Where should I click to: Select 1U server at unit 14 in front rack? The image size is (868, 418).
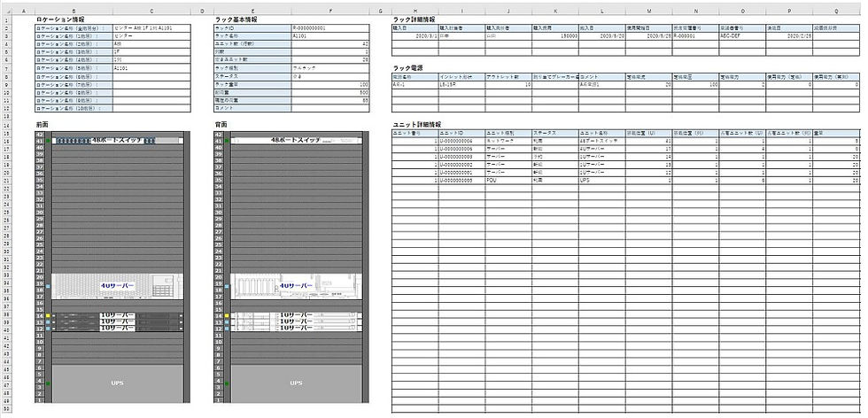[x=117, y=315]
